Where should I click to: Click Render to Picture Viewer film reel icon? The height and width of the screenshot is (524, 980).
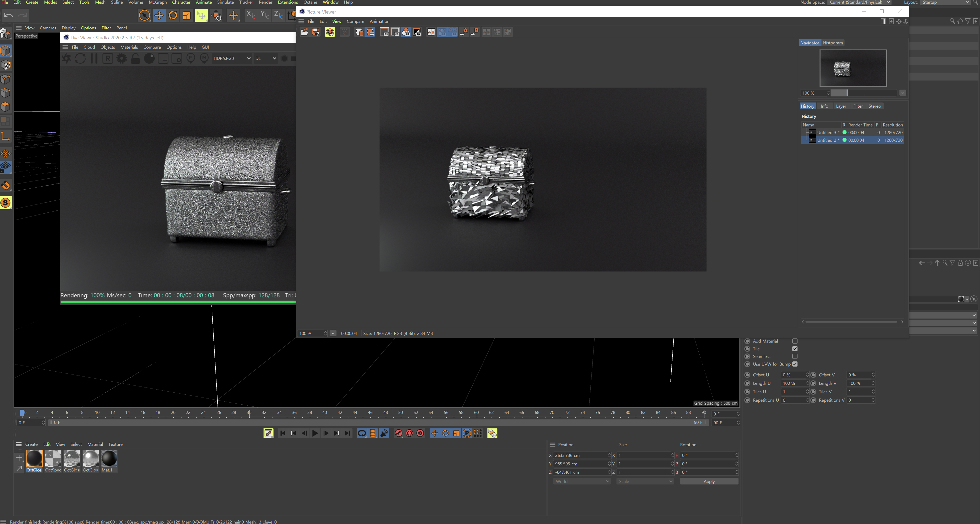pyautogui.click(x=330, y=32)
